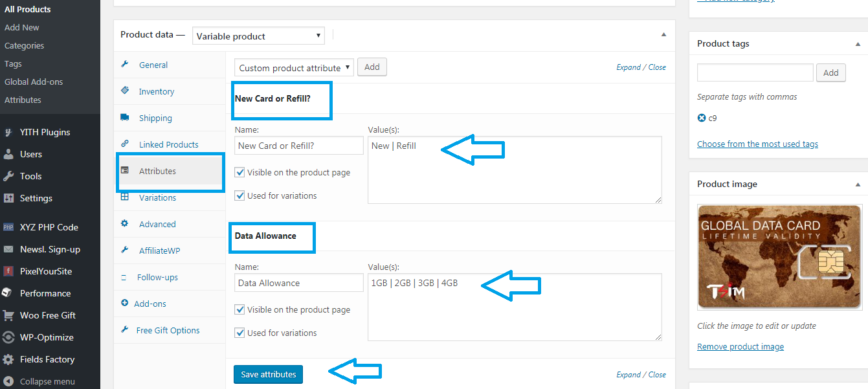Open Global Add-ons in the sidebar
Image resolution: width=868 pixels, height=389 pixels.
(34, 82)
